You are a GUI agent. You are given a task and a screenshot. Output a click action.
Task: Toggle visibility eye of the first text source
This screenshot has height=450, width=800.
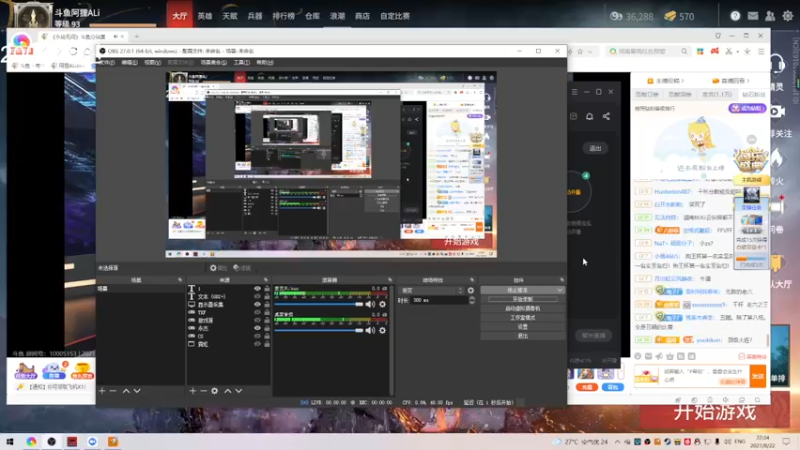[257, 289]
